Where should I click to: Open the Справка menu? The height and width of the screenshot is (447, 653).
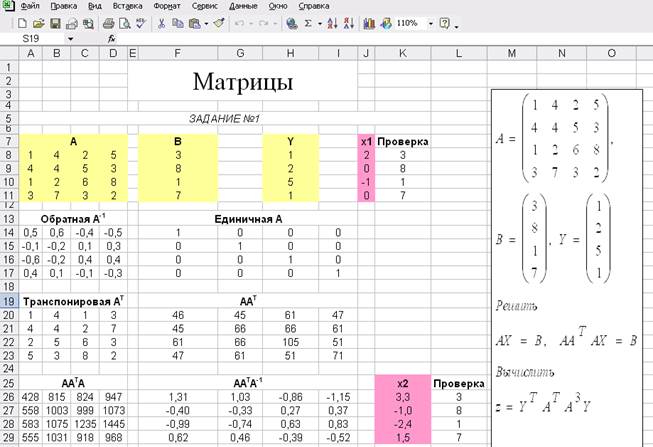[314, 6]
